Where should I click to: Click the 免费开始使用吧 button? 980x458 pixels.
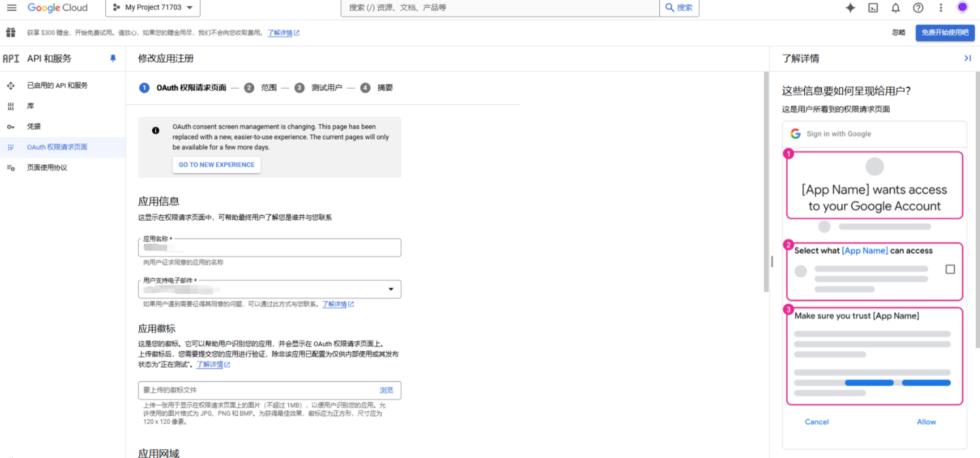click(x=945, y=33)
